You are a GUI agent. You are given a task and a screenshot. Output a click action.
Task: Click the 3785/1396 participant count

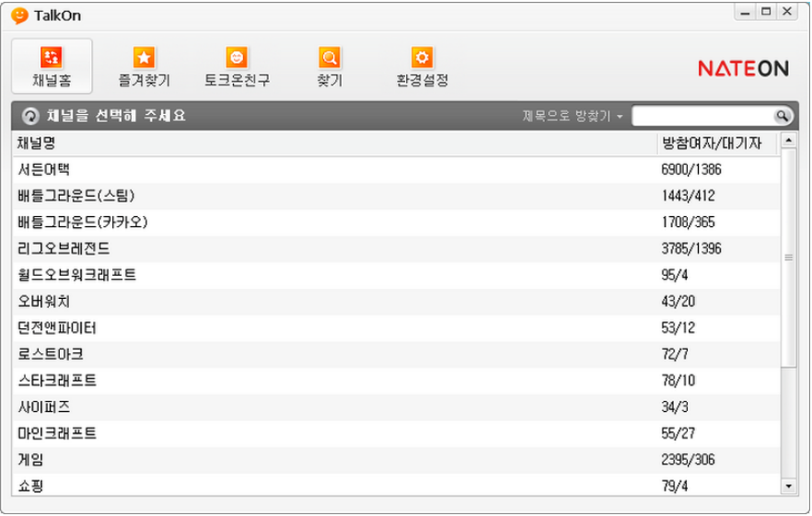pyautogui.click(x=691, y=249)
